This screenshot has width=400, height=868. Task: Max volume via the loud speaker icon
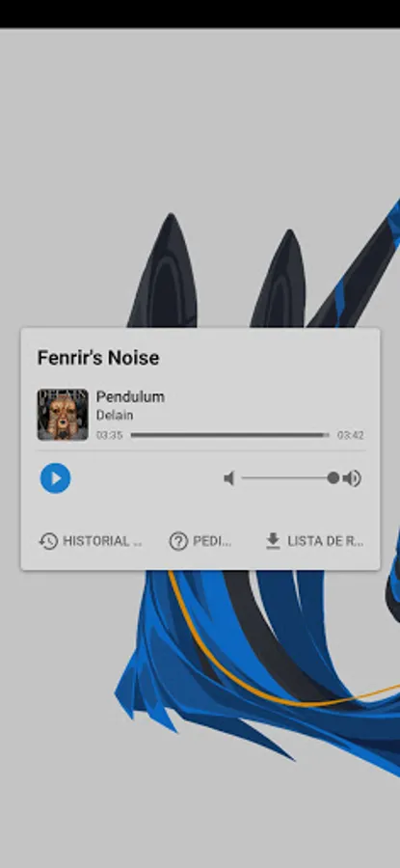[352, 477]
